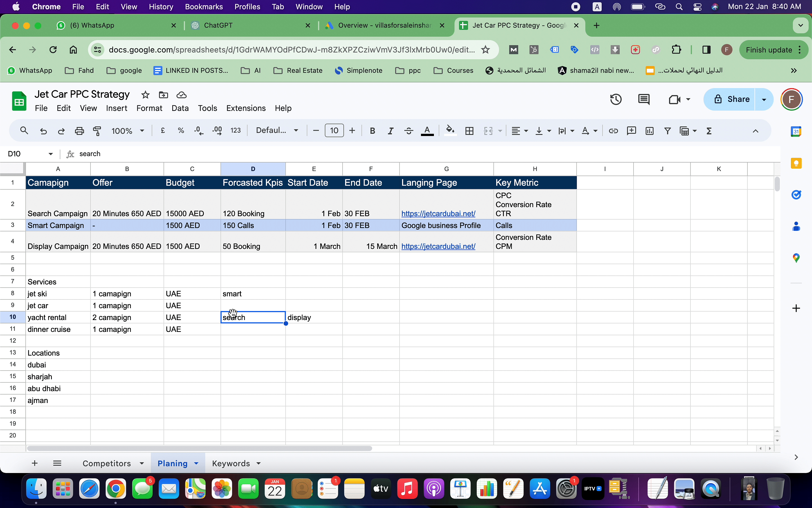Open the font Default dropdown
The width and height of the screenshot is (812, 508).
277,130
